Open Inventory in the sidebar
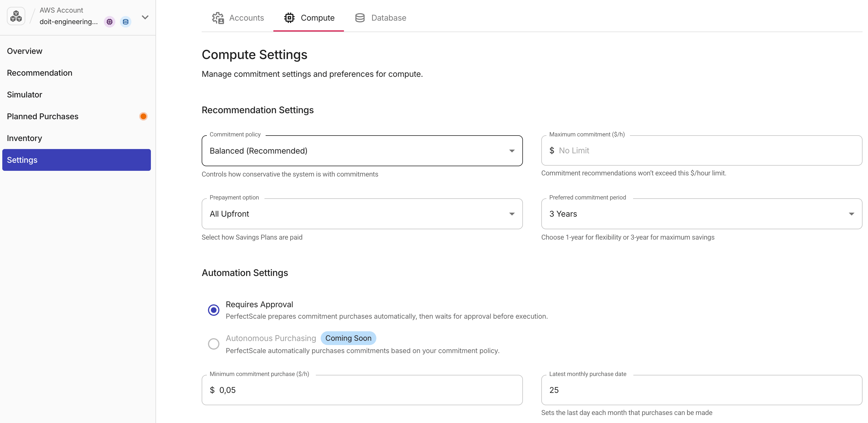868x423 pixels. (x=77, y=138)
